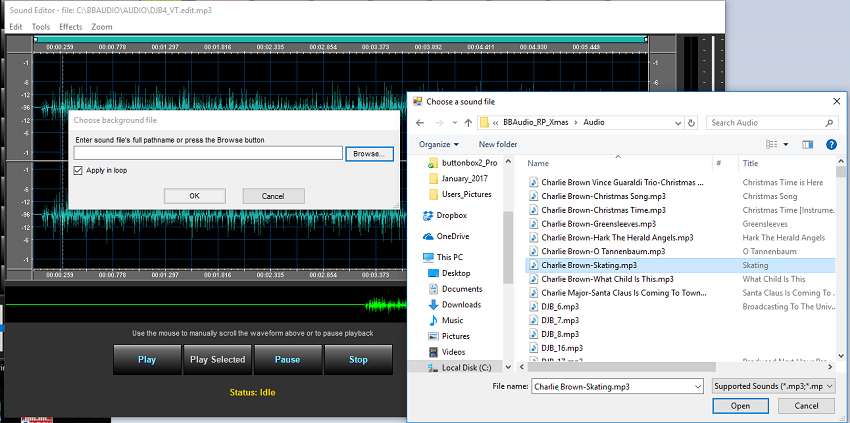Click the Play Selected button
Viewport: 850px width, 423px height.
(217, 360)
